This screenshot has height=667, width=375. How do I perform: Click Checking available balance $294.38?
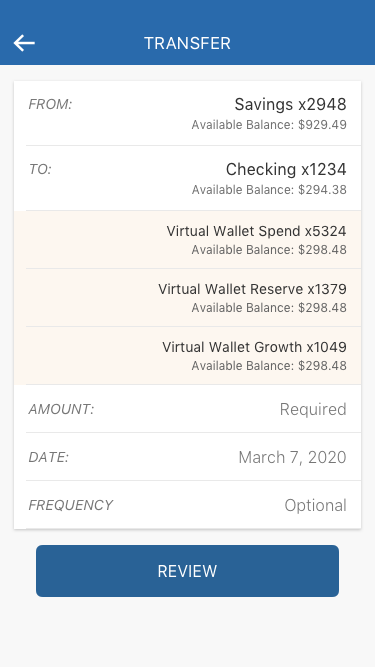click(269, 190)
